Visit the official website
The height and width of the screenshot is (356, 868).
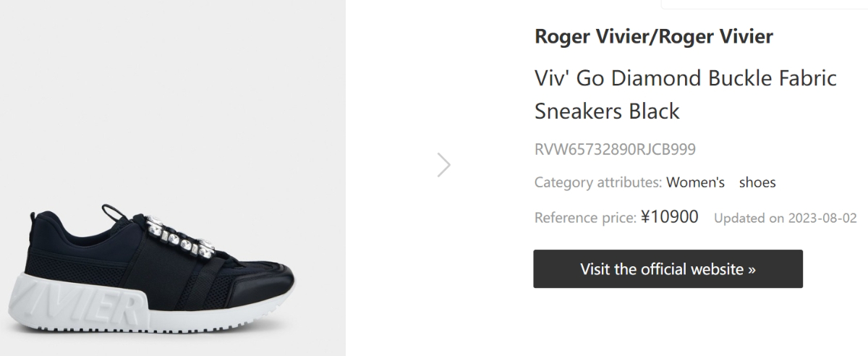(x=668, y=269)
